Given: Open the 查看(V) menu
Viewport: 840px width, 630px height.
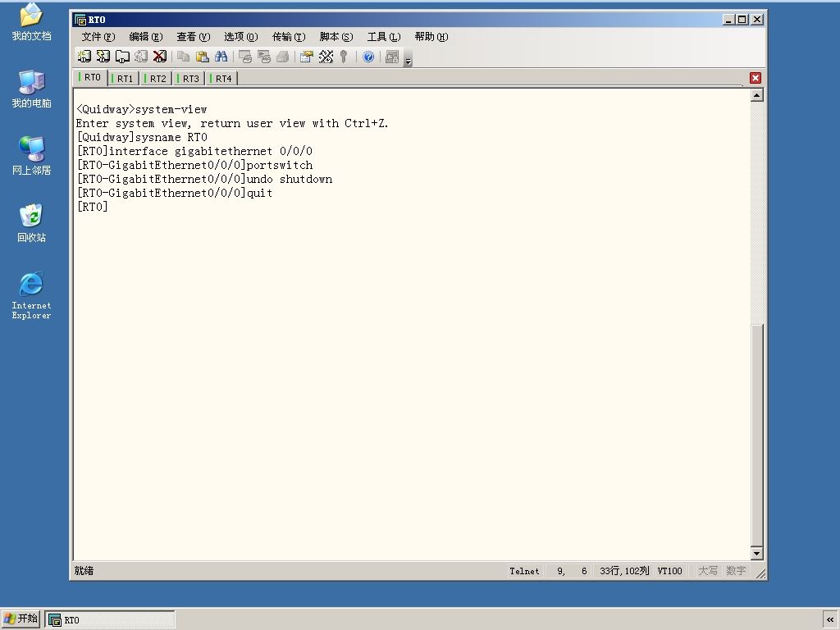Looking at the screenshot, I should pyautogui.click(x=194, y=36).
